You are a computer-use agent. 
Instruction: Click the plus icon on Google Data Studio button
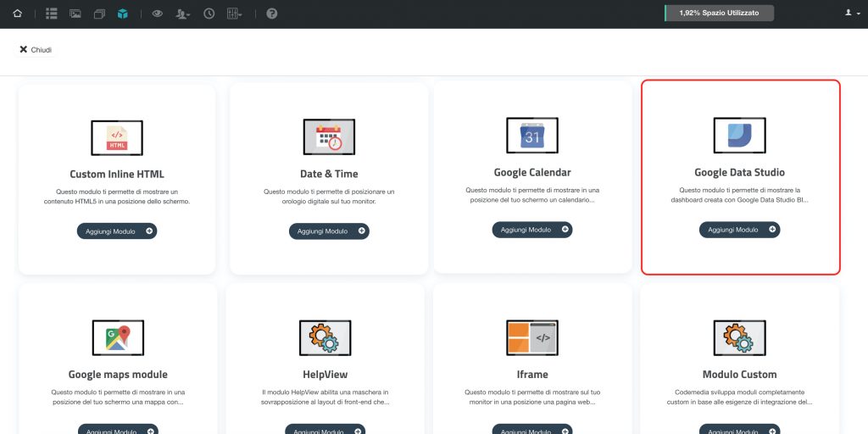pos(772,229)
